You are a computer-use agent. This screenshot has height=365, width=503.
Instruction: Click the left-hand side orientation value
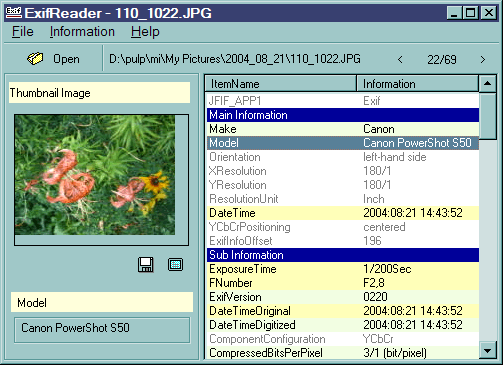[x=395, y=157]
